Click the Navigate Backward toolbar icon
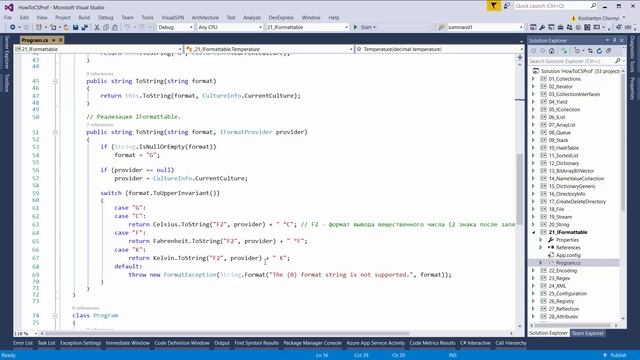The width and height of the screenshot is (640, 360). pos(13,27)
